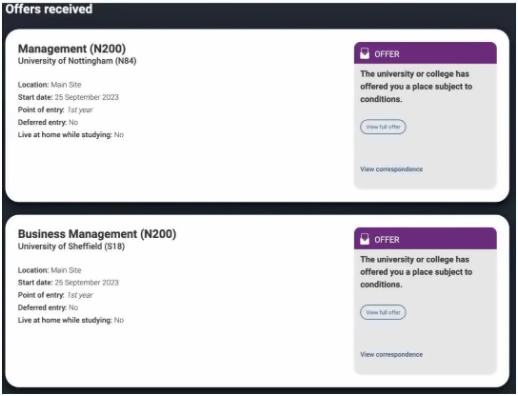
Task: Select University of Nottingham (N84) text
Action: pyautogui.click(x=77, y=61)
